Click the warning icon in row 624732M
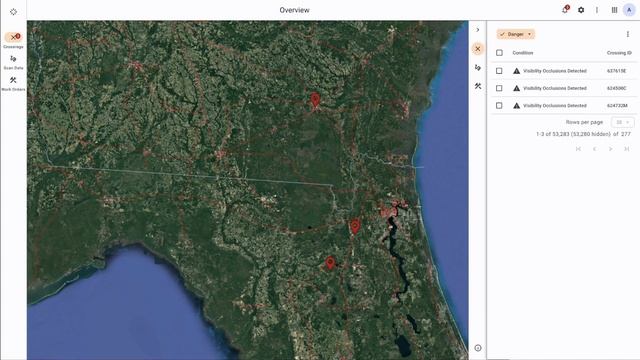 (x=516, y=105)
